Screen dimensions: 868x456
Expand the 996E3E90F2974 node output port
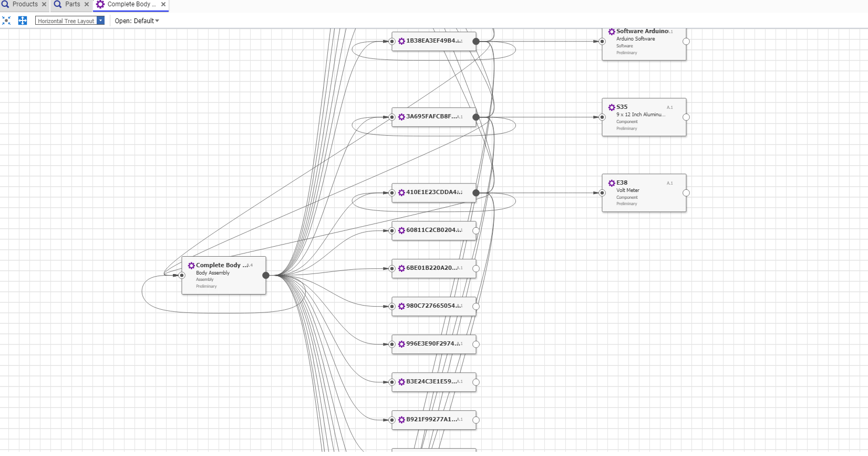476,344
